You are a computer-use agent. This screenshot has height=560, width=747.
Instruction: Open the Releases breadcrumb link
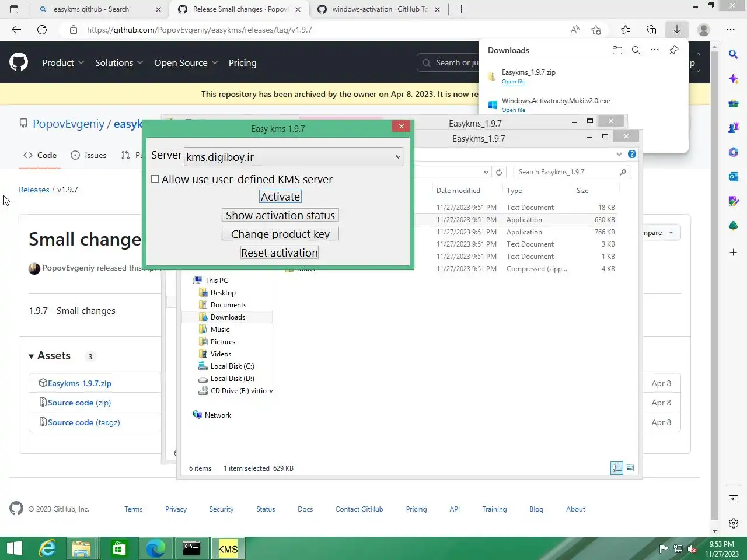coord(34,190)
